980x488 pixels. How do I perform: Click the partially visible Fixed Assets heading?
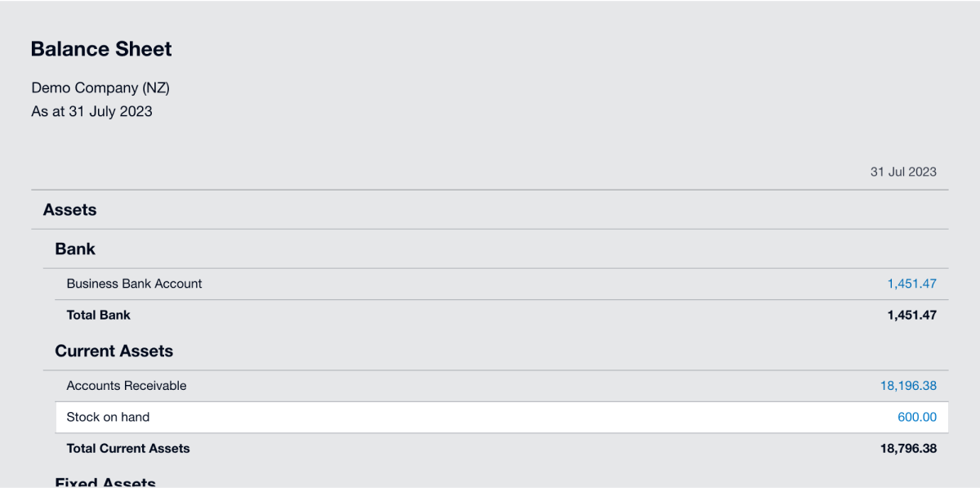[x=105, y=482]
